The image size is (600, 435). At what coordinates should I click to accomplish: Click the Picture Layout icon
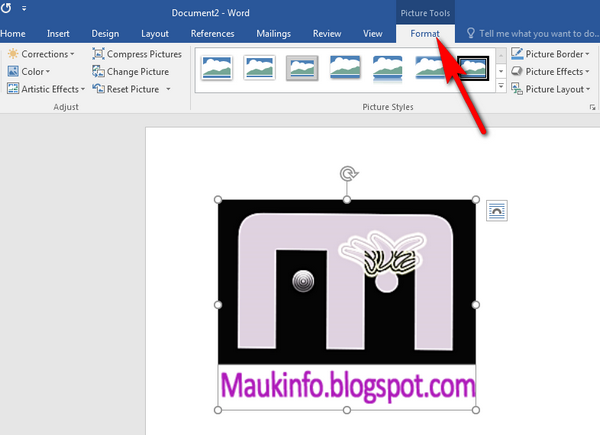pyautogui.click(x=517, y=89)
